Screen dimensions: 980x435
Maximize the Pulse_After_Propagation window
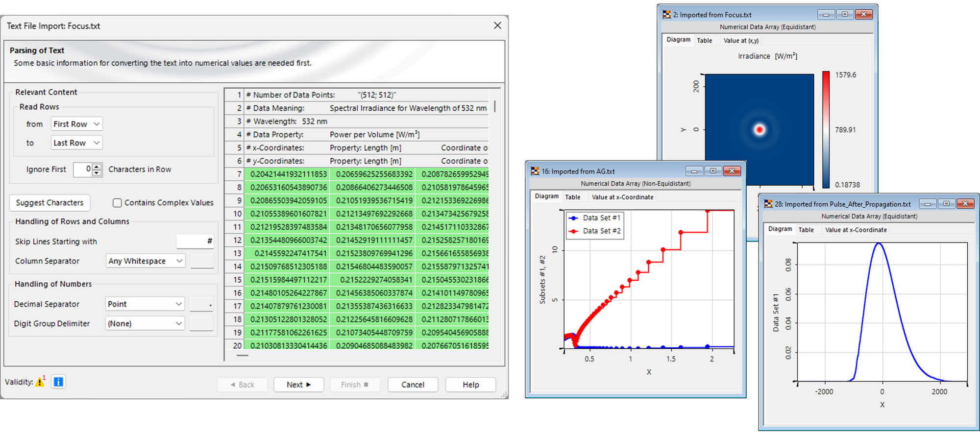pyautogui.click(x=947, y=204)
